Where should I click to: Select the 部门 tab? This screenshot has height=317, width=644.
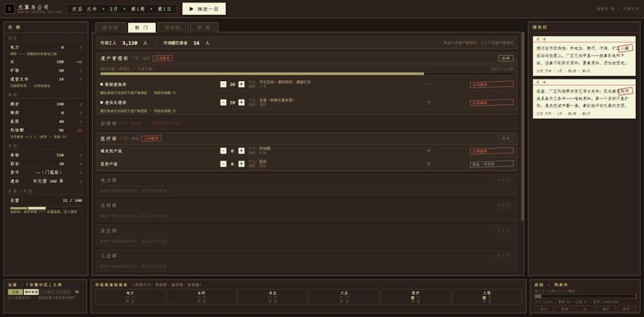[142, 27]
